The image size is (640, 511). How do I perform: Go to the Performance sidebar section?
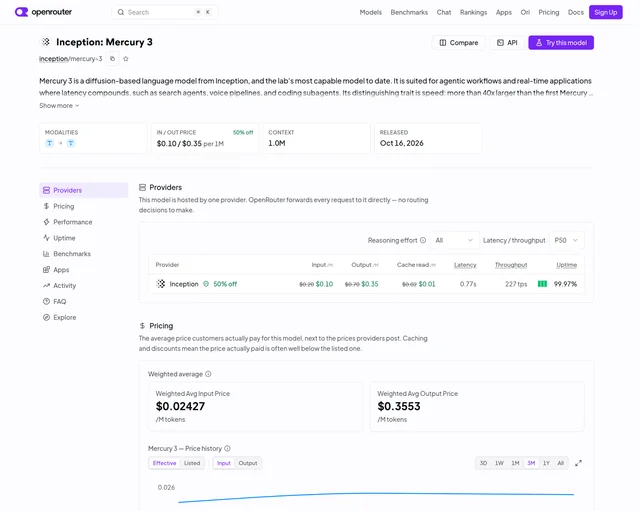(84, 222)
